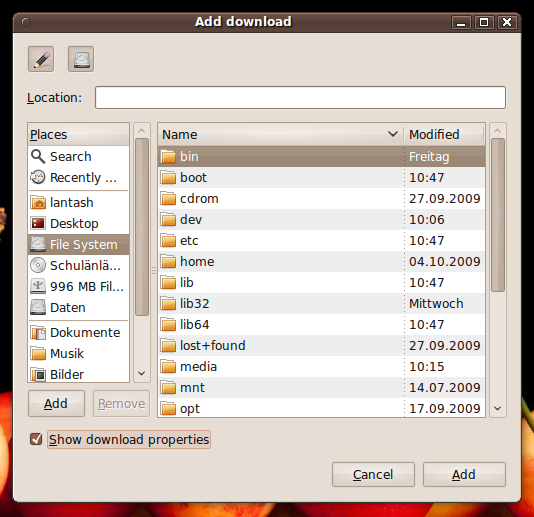This screenshot has width=534, height=517.
Task: Select the Desktop place icon
Action: coord(38,223)
